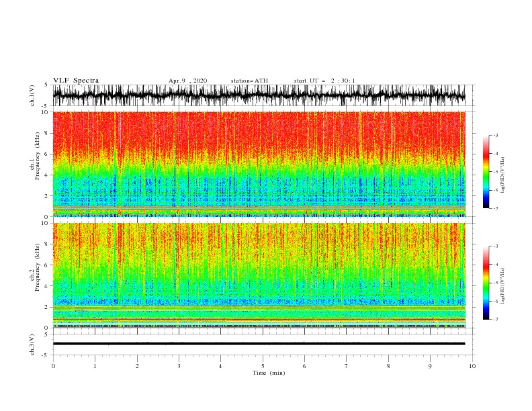Viewport: 532px width, 411px height.
Task: Click the ch.1 spectrogram color bar
Action: tap(486, 172)
